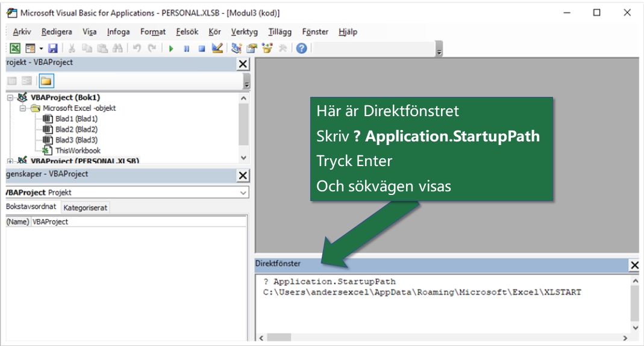Open Find with the binoculars icon
This screenshot has height=346, width=644.
pos(117,48)
